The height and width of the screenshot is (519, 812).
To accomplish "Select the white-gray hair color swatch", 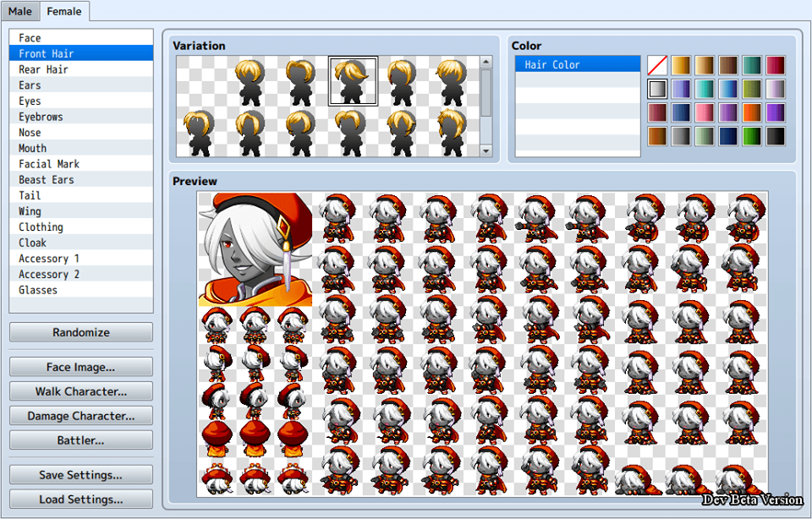I will click(x=657, y=89).
